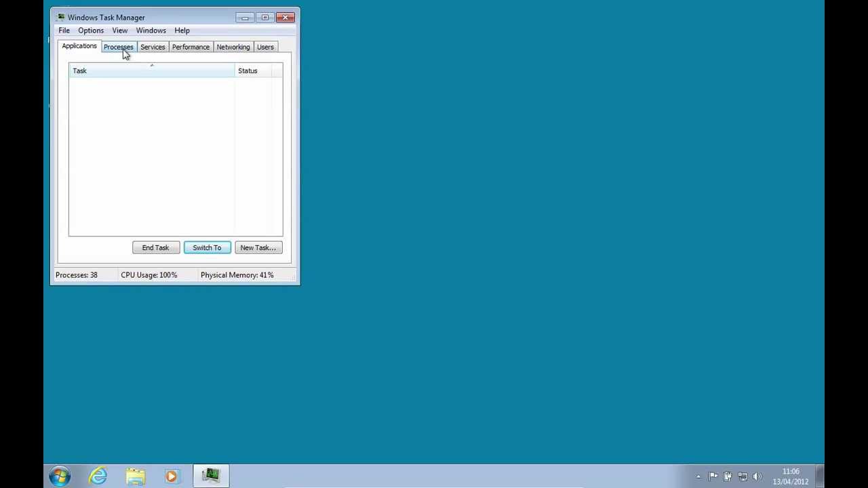Sort by the Task column header
This screenshot has width=868, height=488.
[152, 70]
